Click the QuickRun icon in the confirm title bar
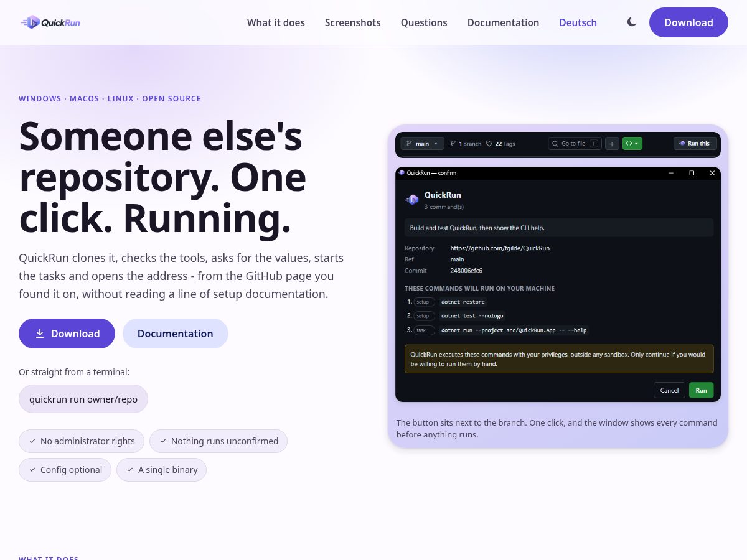747x560 pixels. click(402, 173)
